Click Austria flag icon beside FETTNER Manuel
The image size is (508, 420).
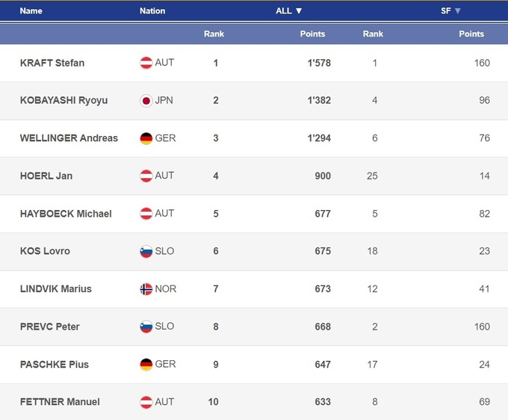coord(146,402)
